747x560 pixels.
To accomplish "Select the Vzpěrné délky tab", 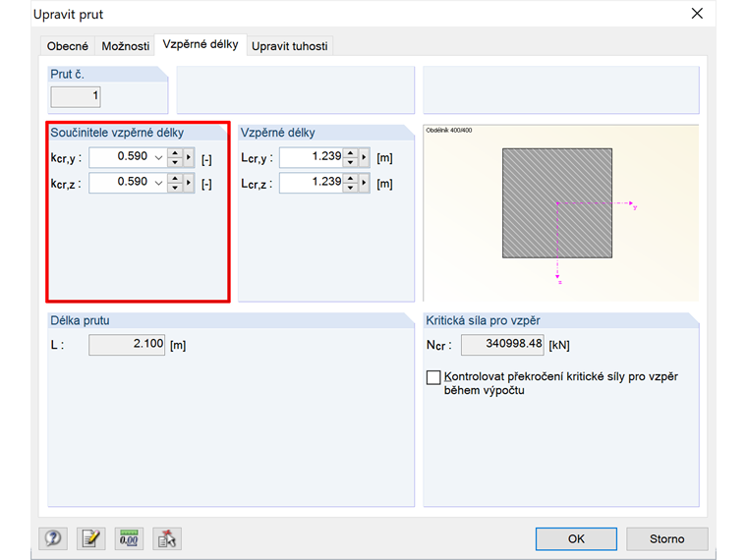I will pos(201,45).
